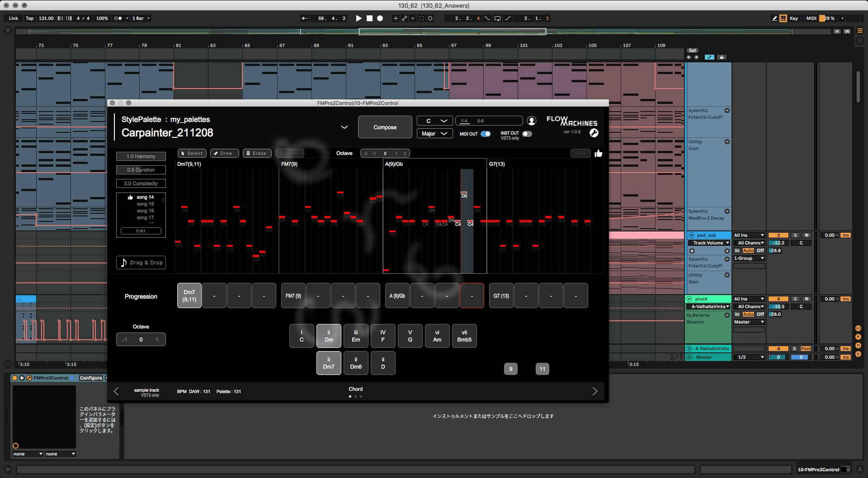Click the W overview width button
The image size is (868, 478).
[x=847, y=31]
